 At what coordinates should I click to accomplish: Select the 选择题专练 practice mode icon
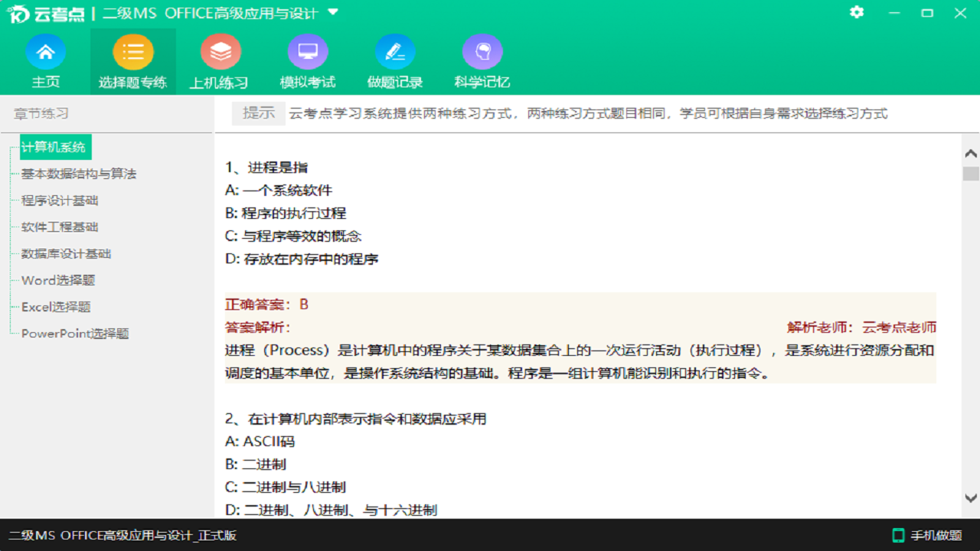(x=132, y=61)
